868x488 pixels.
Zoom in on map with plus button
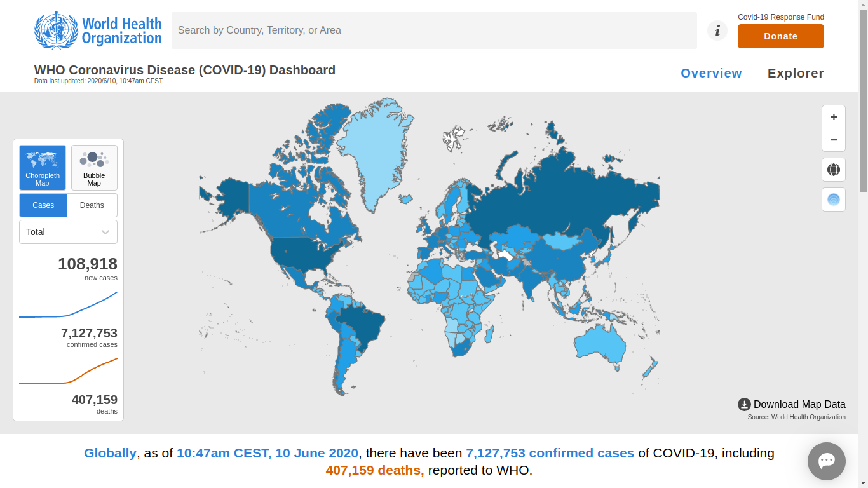pyautogui.click(x=834, y=117)
